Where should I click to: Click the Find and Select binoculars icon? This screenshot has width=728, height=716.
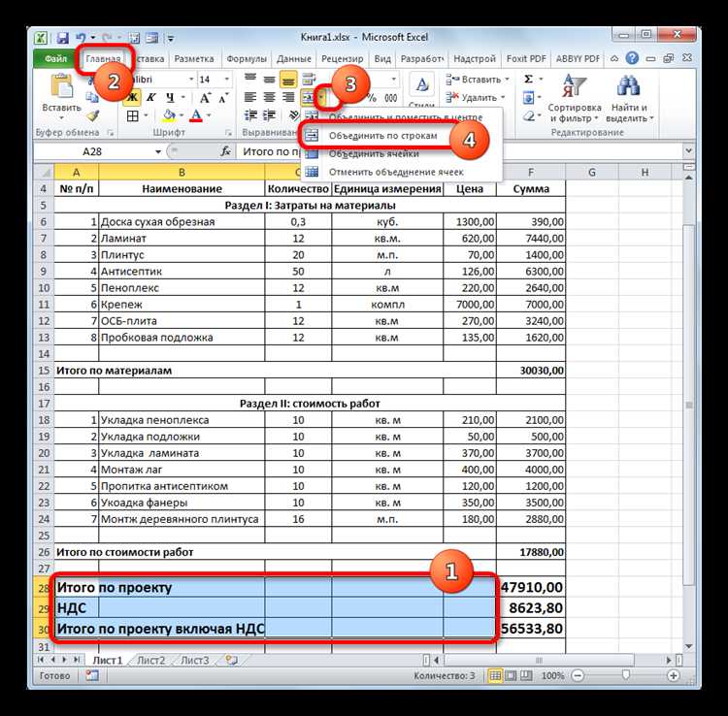pyautogui.click(x=629, y=86)
